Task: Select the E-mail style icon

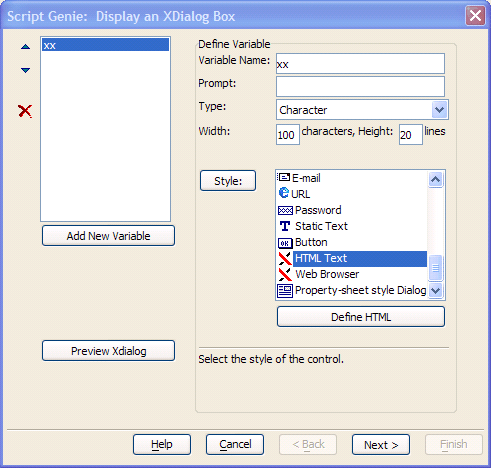Action: point(284,178)
